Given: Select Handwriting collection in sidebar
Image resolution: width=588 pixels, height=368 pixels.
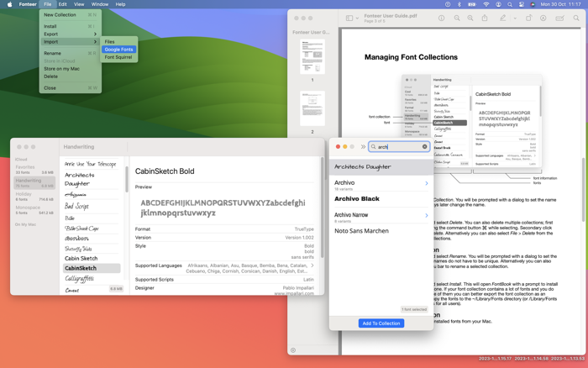Looking at the screenshot, I should pyautogui.click(x=34, y=182).
